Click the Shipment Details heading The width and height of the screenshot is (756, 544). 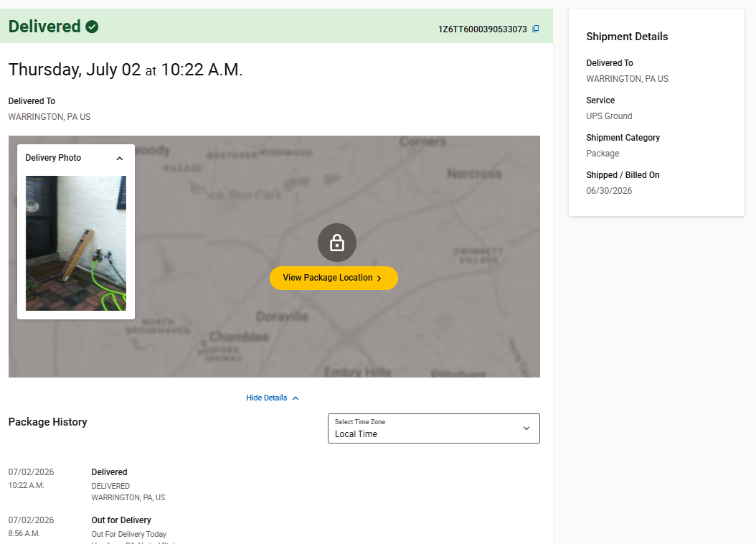[x=627, y=37]
